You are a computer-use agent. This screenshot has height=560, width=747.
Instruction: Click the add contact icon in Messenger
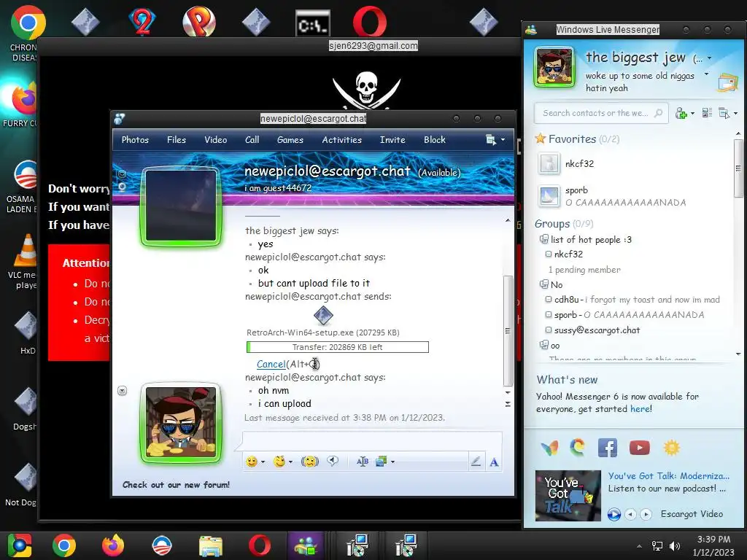(681, 113)
